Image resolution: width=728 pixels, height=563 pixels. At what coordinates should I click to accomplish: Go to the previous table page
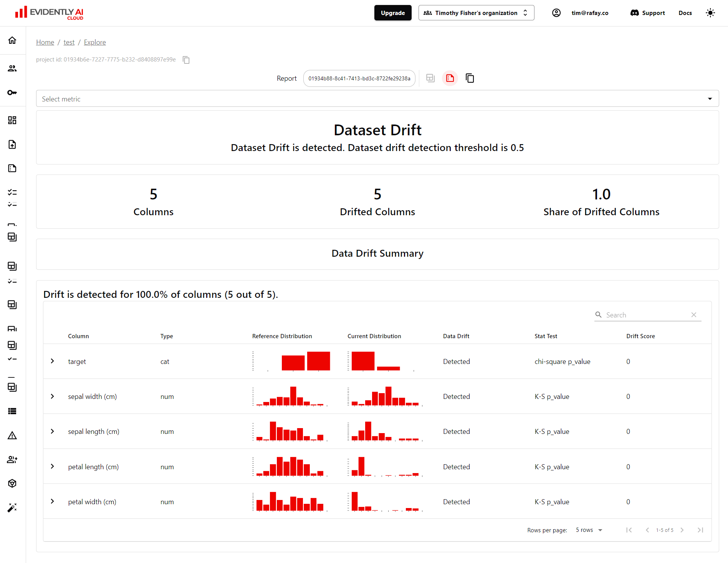pyautogui.click(x=647, y=530)
